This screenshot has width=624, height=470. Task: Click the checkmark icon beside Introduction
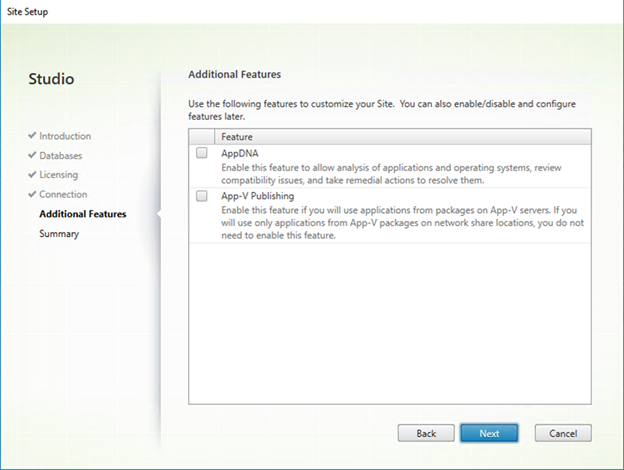pyautogui.click(x=32, y=135)
